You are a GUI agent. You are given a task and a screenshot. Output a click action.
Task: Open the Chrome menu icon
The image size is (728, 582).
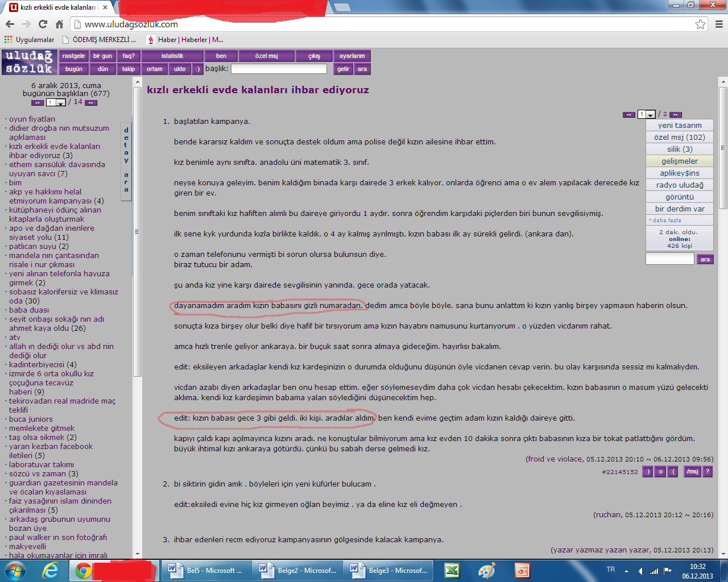pos(719,24)
